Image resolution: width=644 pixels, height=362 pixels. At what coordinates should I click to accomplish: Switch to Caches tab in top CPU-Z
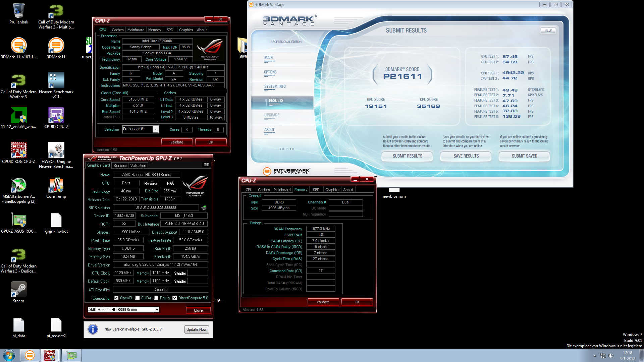117,30
